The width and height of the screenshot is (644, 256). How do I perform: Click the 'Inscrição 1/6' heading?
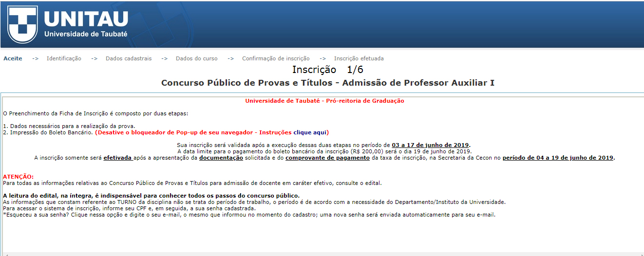328,70
